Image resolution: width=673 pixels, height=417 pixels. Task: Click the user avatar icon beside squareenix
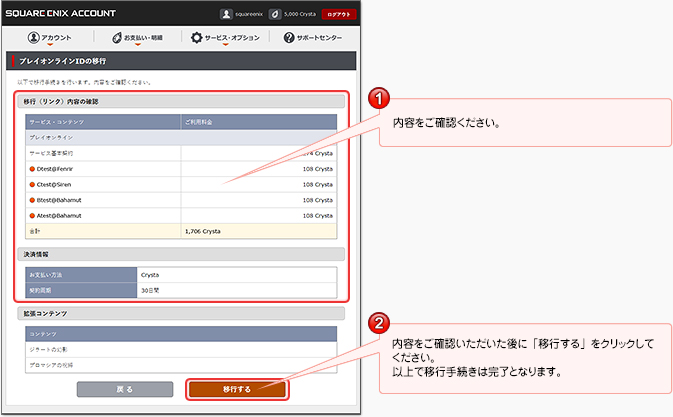tap(226, 14)
